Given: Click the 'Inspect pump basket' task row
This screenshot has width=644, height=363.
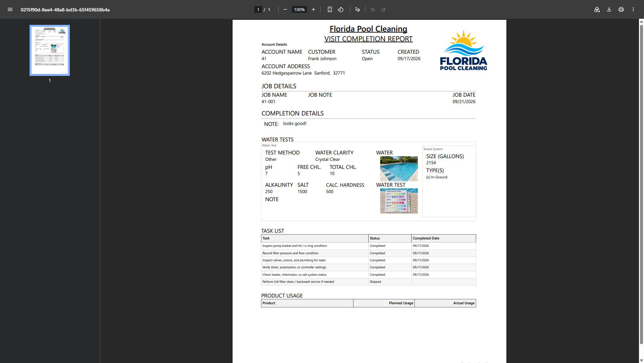Looking at the screenshot, I should 368,246.
